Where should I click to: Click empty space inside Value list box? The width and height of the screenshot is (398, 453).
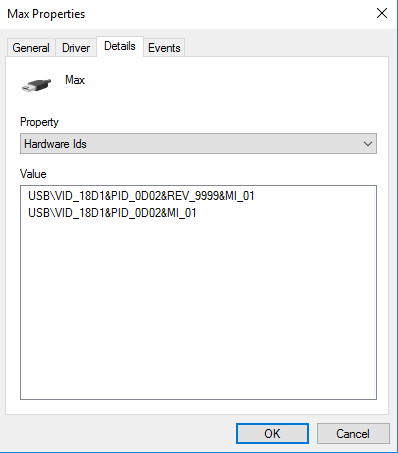click(x=198, y=307)
